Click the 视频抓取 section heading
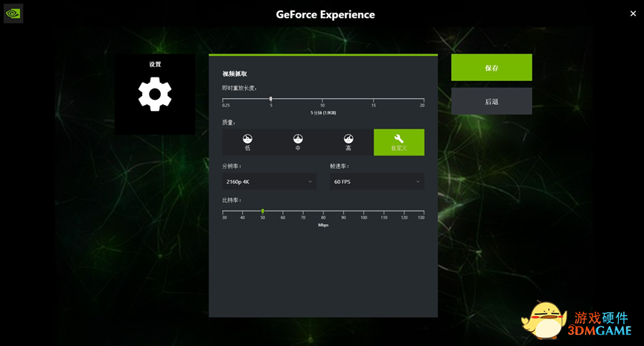Image resolution: width=644 pixels, height=346 pixels. tap(235, 74)
